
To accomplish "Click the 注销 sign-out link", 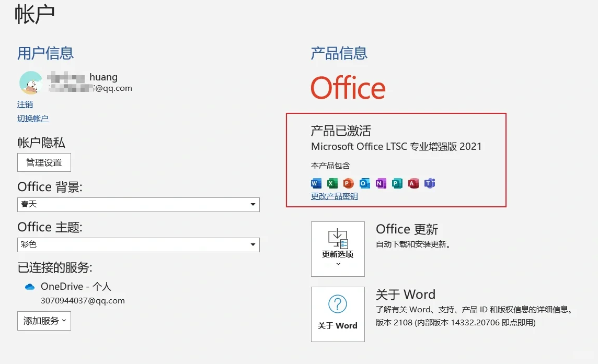I will pyautogui.click(x=25, y=104).
